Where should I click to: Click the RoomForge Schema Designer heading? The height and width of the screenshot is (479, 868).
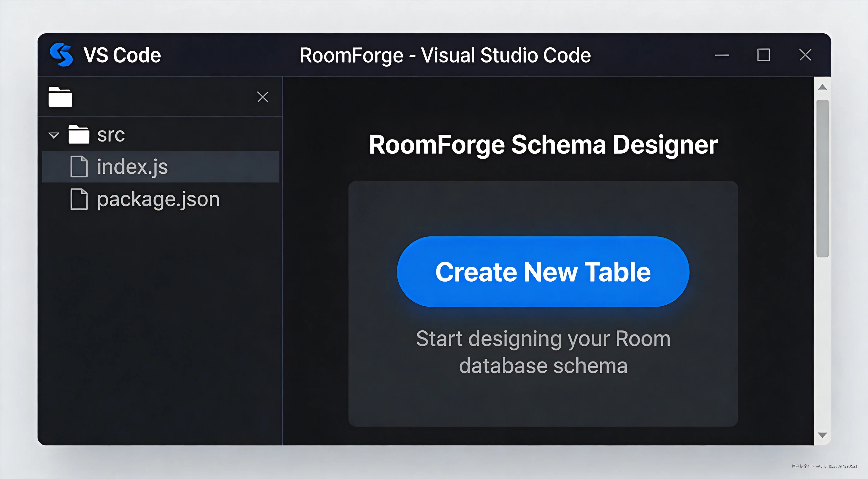tap(543, 145)
